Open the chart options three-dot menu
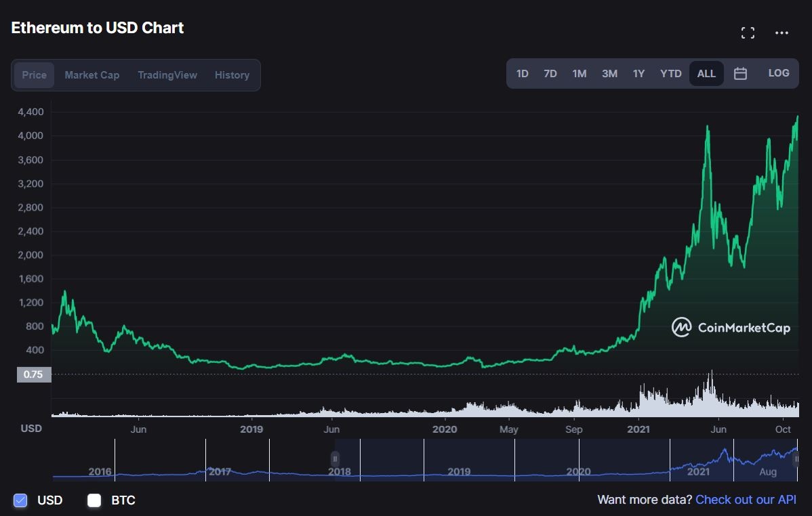812x516 pixels. coord(781,33)
